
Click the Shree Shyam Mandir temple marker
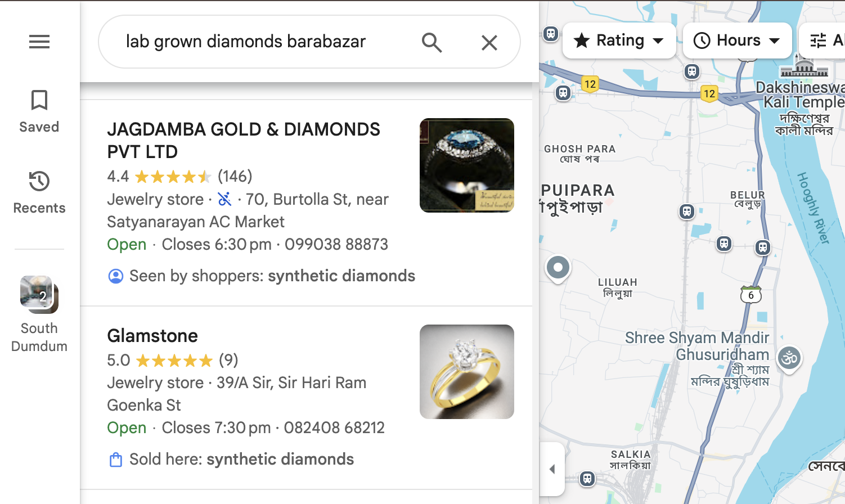point(789,357)
